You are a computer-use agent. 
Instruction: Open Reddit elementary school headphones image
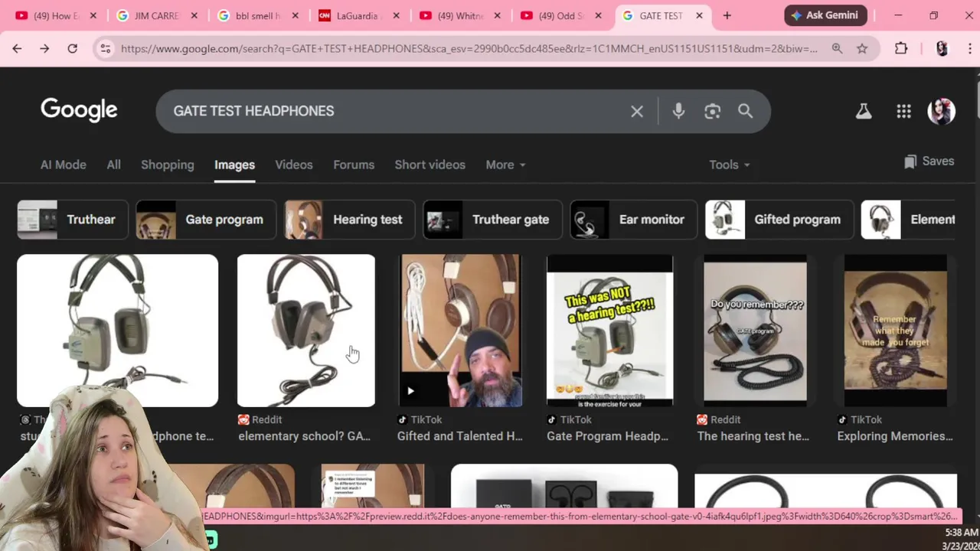pos(305,330)
